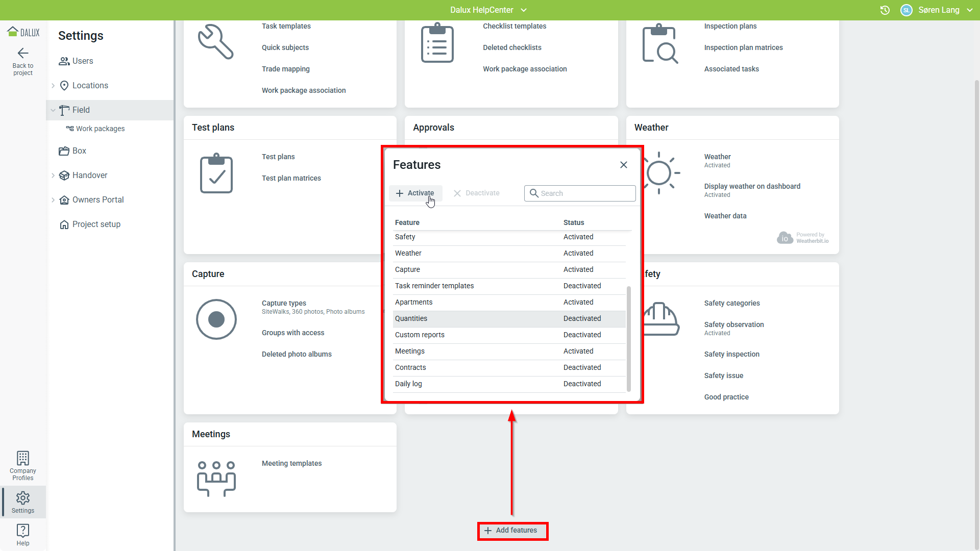This screenshot has width=980, height=551.
Task: Click the Settings gear icon in sidebar
Action: pos(23,498)
